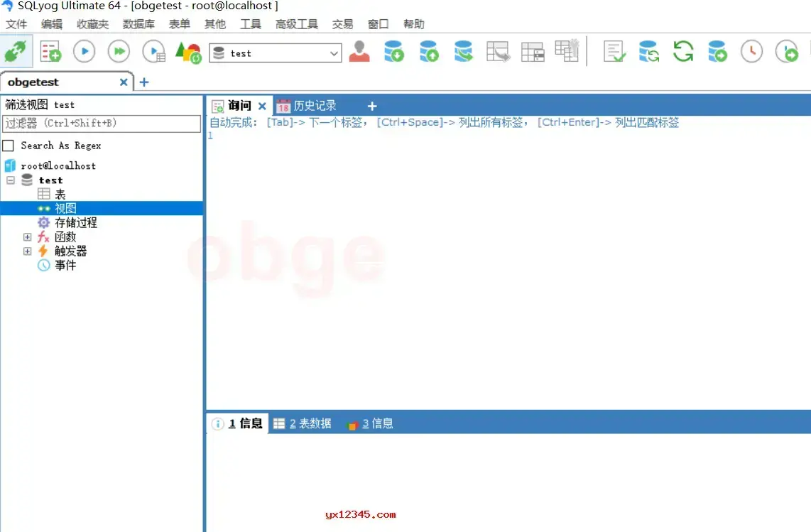Screen dimensions: 811x532
Task: Open the 工具 menu
Action: (x=251, y=24)
